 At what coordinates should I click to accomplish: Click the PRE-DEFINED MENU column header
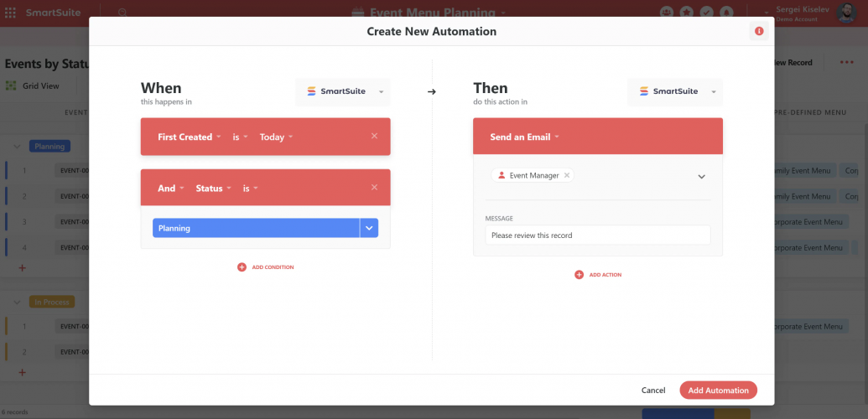pos(812,112)
